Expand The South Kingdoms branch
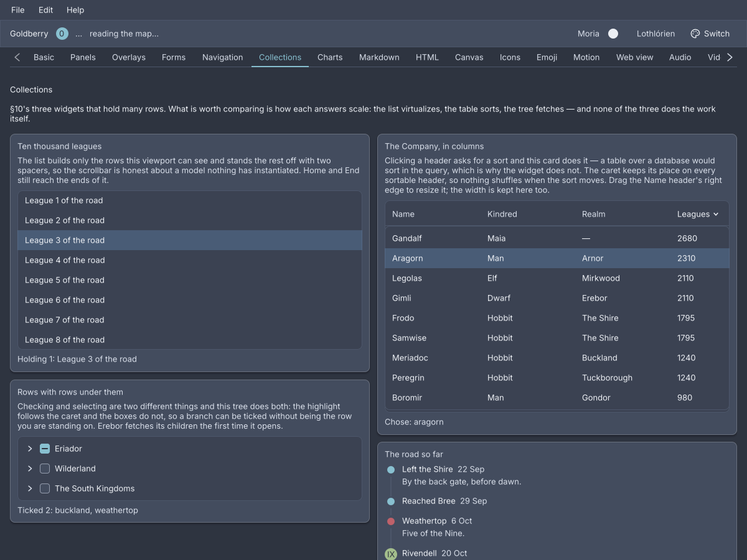 [x=30, y=488]
